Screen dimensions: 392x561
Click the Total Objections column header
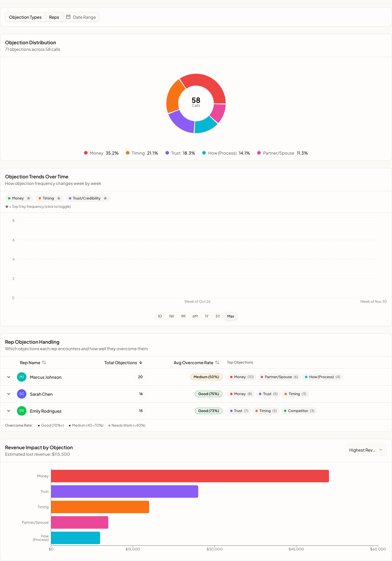coord(124,362)
